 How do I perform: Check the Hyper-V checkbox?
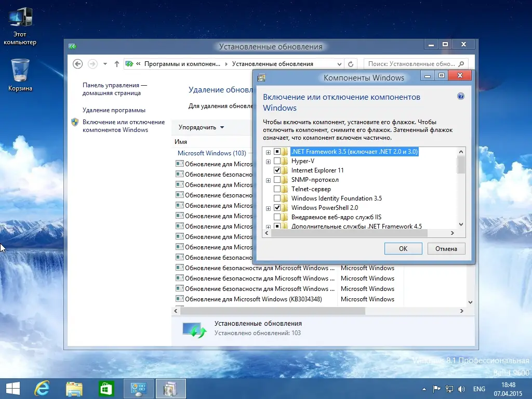click(277, 161)
